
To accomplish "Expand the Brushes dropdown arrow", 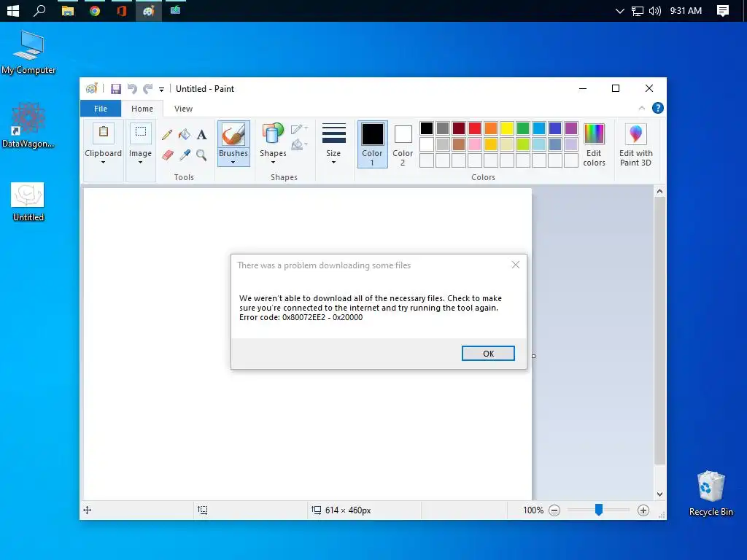I will pos(233,163).
